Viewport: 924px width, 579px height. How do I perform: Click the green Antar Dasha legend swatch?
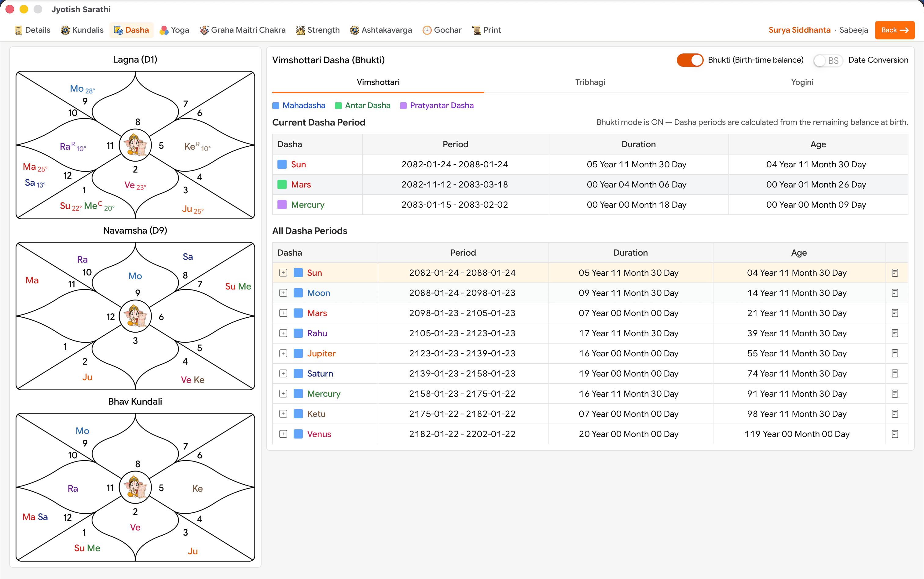pos(338,106)
